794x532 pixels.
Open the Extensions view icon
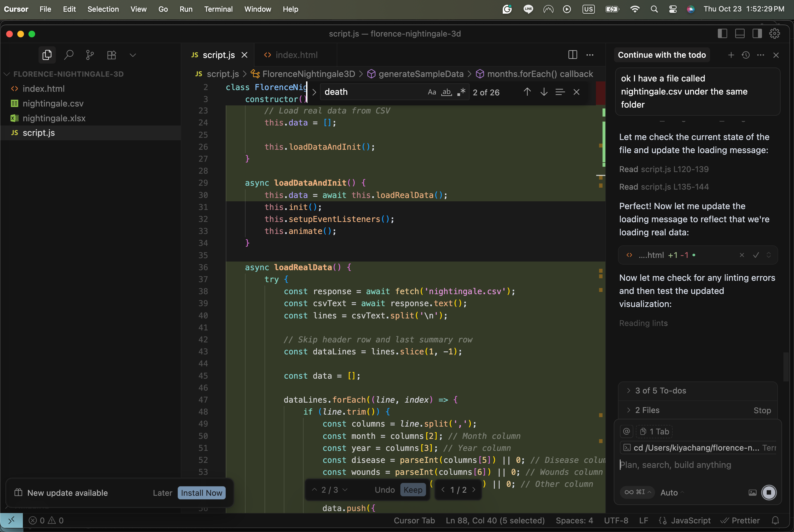pyautogui.click(x=112, y=55)
